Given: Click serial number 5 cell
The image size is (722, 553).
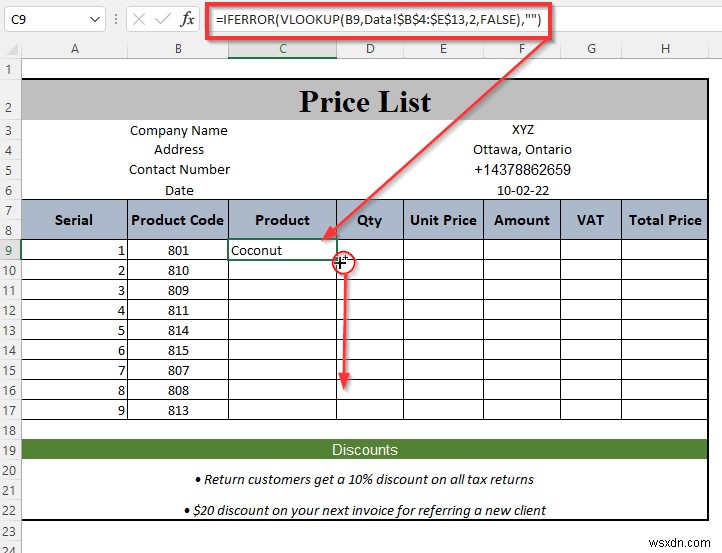Looking at the screenshot, I should pos(74,330).
